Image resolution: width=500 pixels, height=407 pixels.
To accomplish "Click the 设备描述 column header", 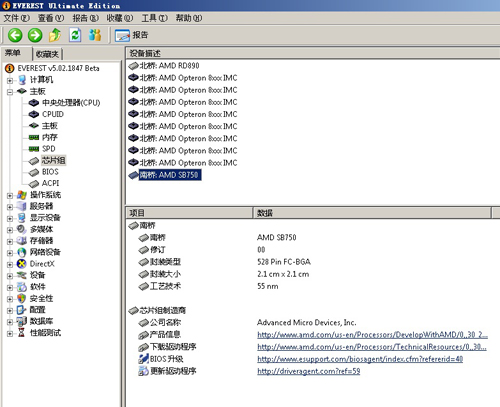I will point(313,53).
